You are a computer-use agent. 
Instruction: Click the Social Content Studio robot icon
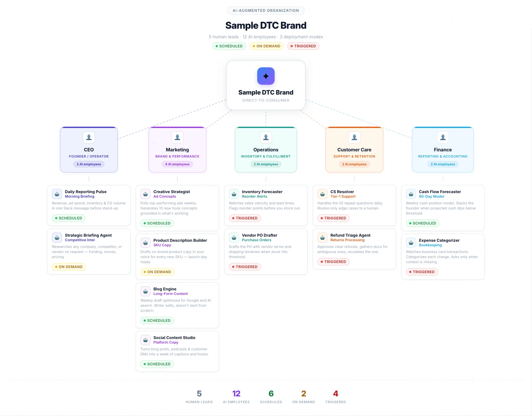145,340
